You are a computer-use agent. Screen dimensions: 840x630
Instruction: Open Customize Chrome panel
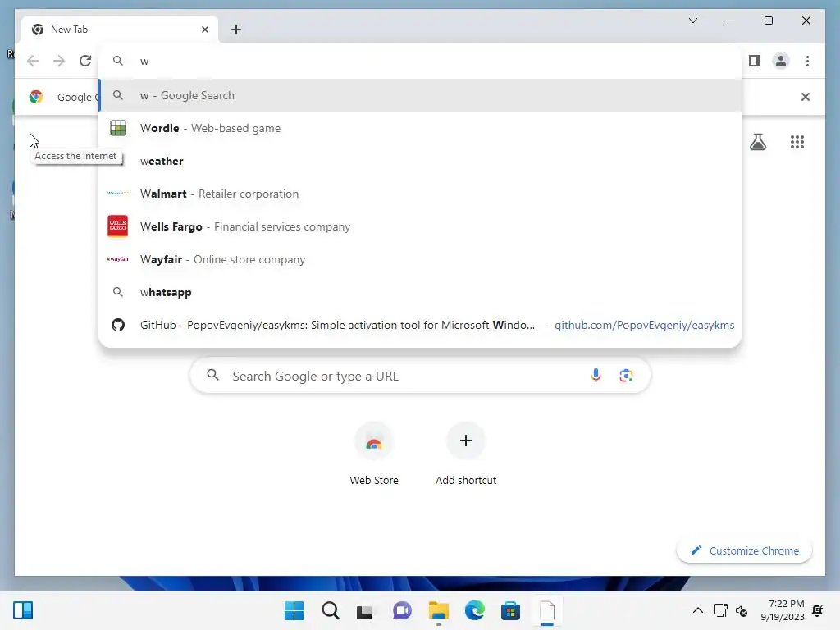coord(744,550)
